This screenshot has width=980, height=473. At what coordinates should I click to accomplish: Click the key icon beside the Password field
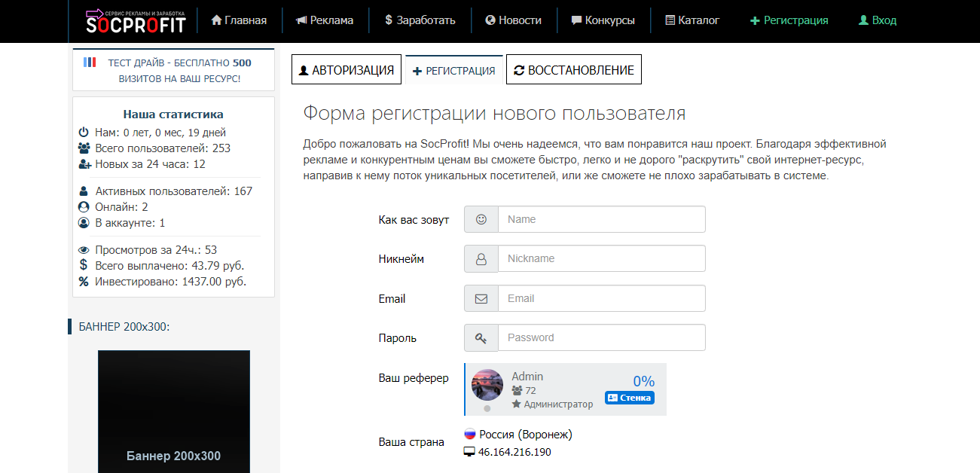click(481, 338)
